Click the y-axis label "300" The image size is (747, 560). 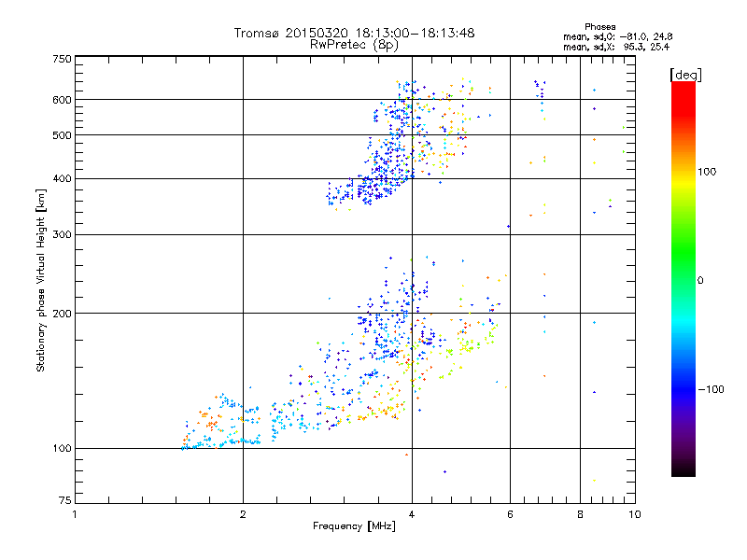point(62,234)
